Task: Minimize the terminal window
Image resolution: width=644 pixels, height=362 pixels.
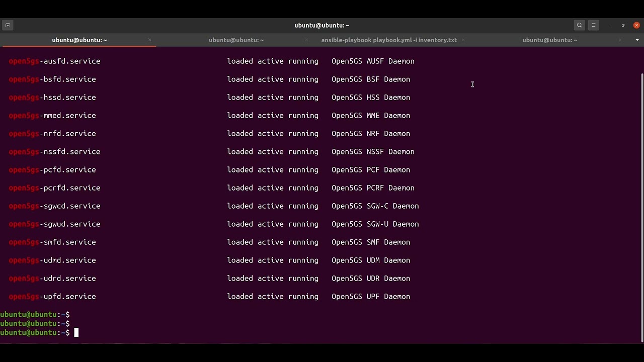Action: (610, 25)
